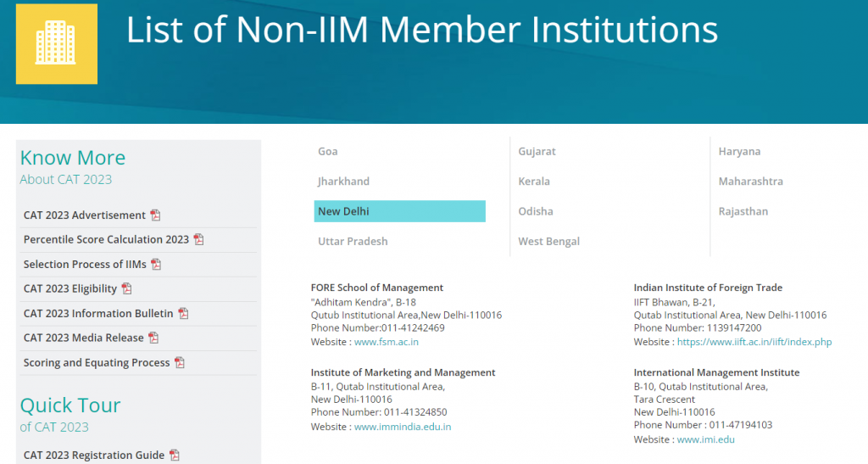Click Institute of Marketing and Management heading
Screen dimensions: 868x464
tap(403, 372)
